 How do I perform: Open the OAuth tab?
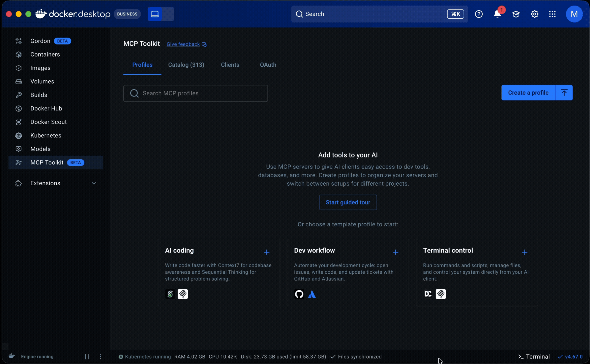coord(268,65)
